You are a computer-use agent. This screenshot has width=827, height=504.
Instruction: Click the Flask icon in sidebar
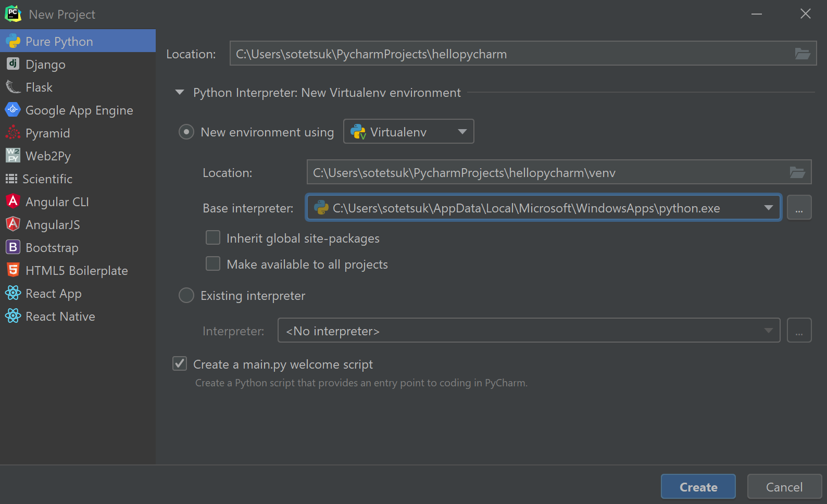point(13,86)
